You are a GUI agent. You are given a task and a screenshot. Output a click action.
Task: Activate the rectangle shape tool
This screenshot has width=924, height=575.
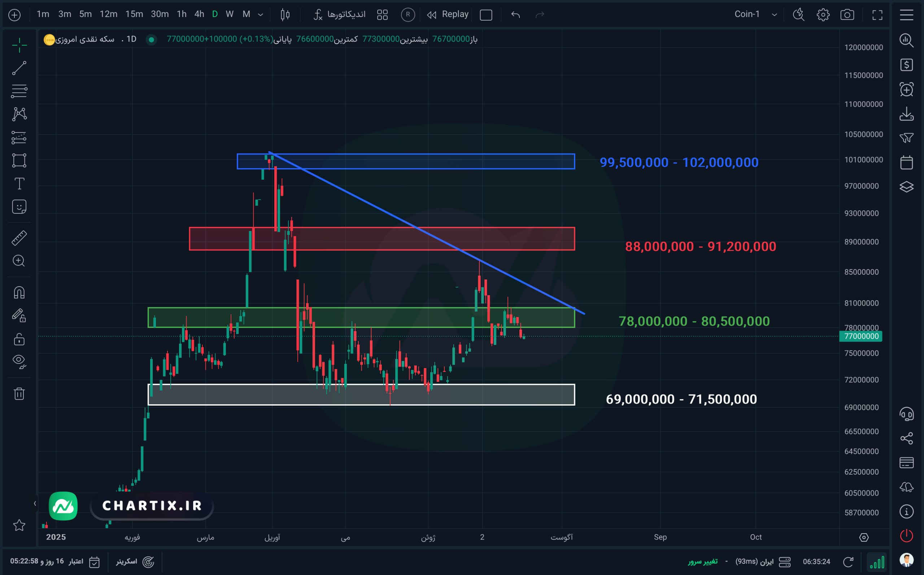pos(19,161)
